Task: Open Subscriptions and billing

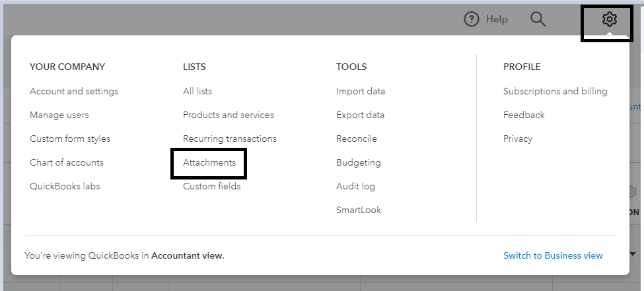Action: (555, 91)
